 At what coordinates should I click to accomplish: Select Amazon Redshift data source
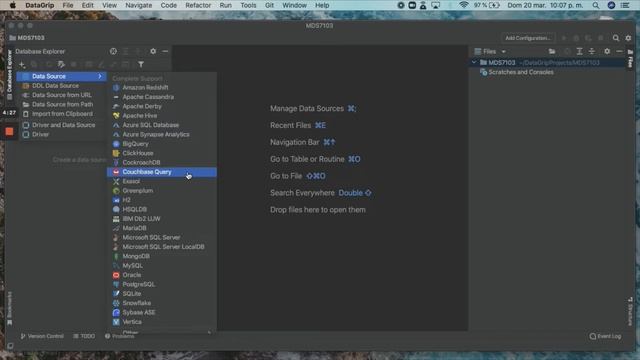point(162,87)
